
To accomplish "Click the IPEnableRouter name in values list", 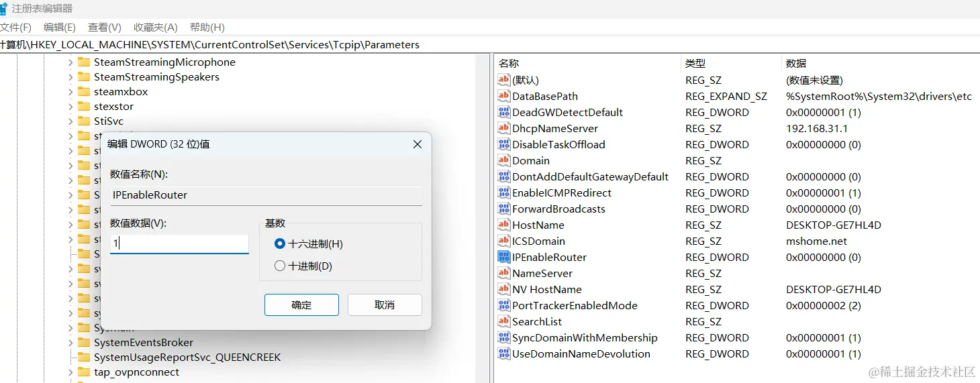I will pos(549,257).
